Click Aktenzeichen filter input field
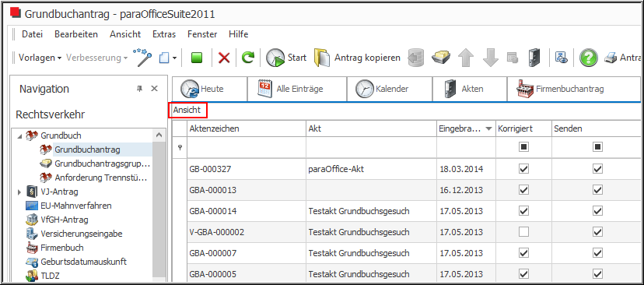Image resolution: width=644 pixels, height=285 pixels. click(x=247, y=147)
